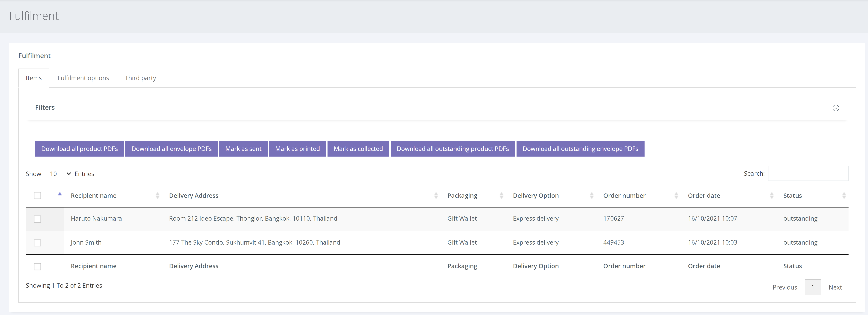Click the Delivery Option column header
The height and width of the screenshot is (315, 868).
536,196
